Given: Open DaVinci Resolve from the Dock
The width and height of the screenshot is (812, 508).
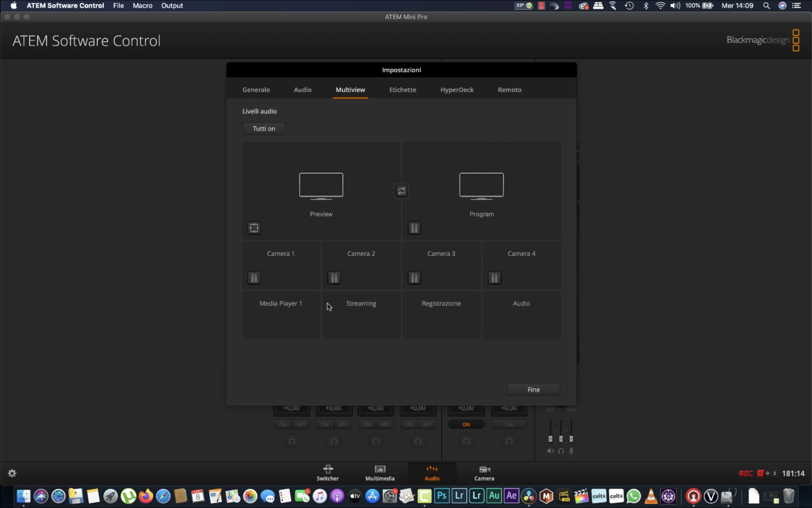Looking at the screenshot, I should [x=529, y=496].
